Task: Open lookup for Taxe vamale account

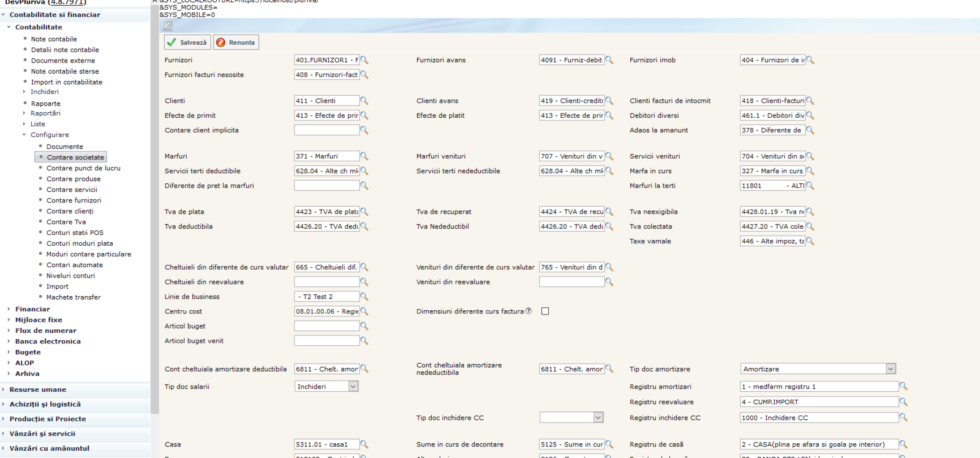Action: coord(810,241)
